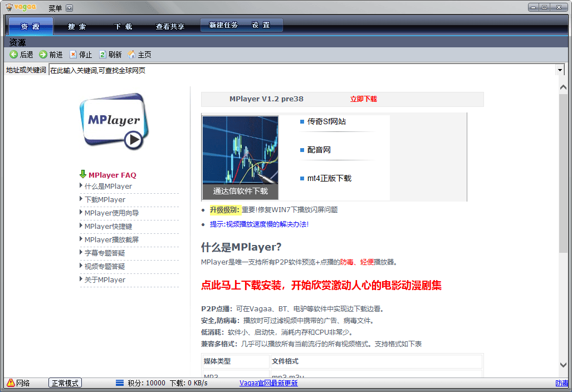Open 传奇Sf网站 ad link
572x392 pixels.
coord(326,121)
